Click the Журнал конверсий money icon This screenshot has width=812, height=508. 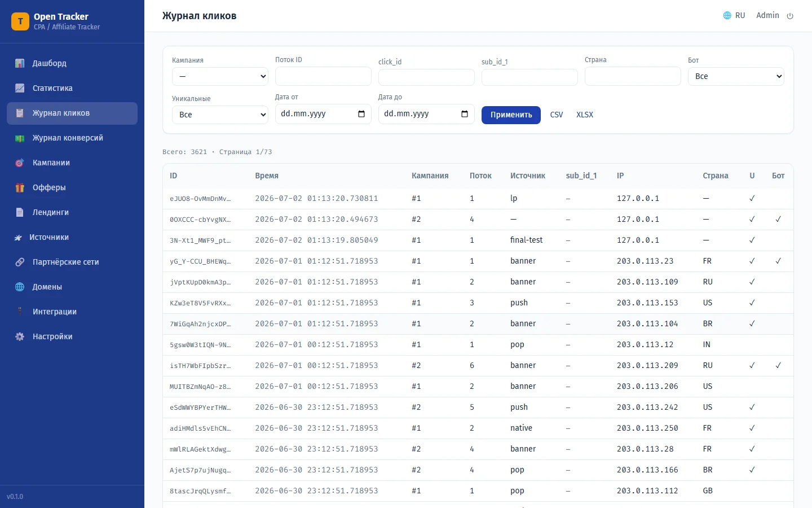pyautogui.click(x=20, y=138)
